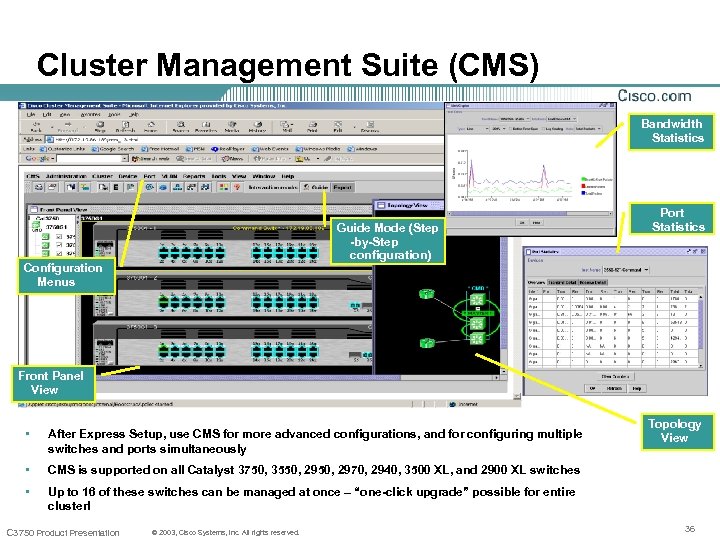Click the Internet zone icon in status bar

point(452,404)
